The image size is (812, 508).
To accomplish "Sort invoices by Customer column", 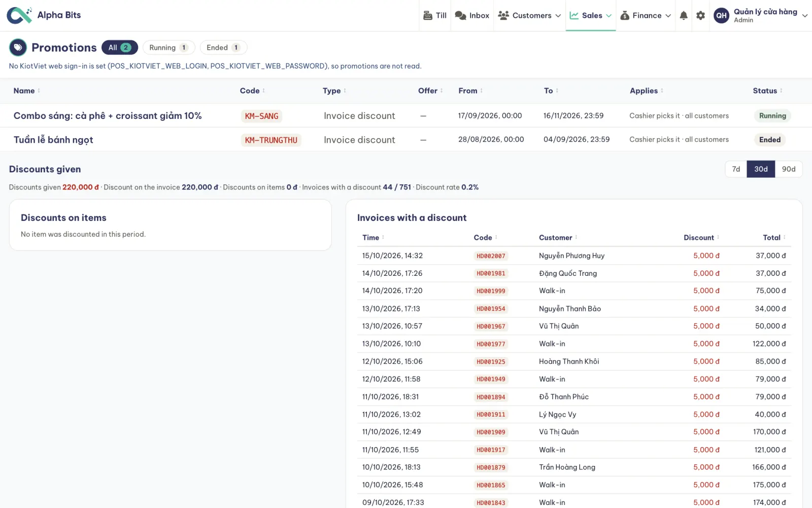I will 558,237.
